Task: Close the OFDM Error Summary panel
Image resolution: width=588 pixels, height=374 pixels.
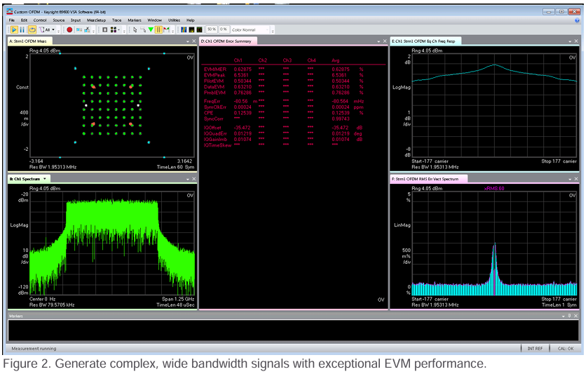Action: tap(385, 41)
